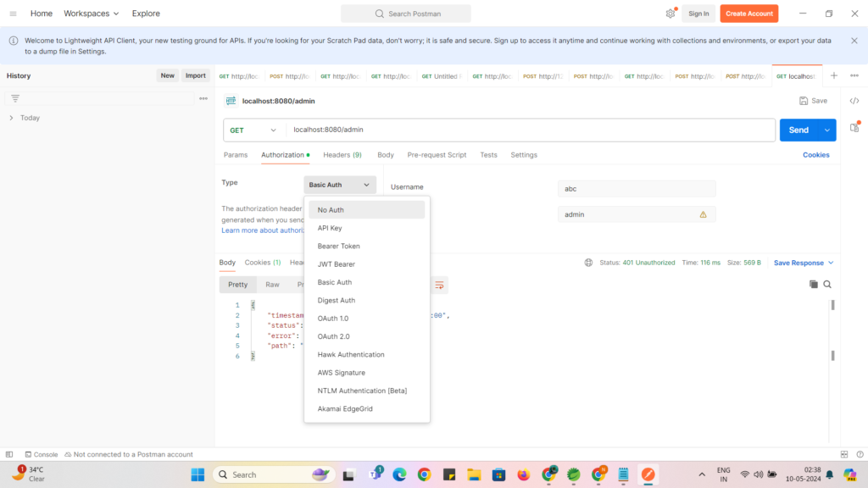Open Save Response dropdown
The width and height of the screenshot is (868, 488).
click(x=804, y=263)
